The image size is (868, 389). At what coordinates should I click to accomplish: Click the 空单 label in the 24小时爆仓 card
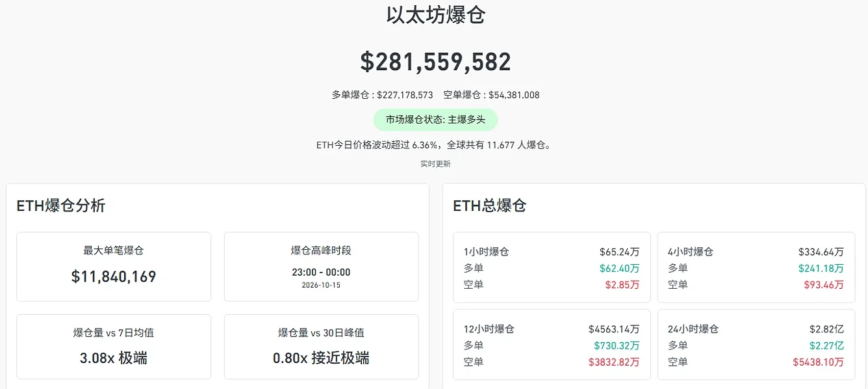tap(678, 362)
